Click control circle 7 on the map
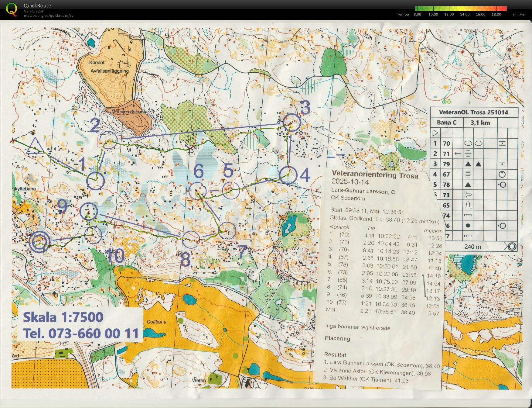532x408 pixels. (227, 231)
